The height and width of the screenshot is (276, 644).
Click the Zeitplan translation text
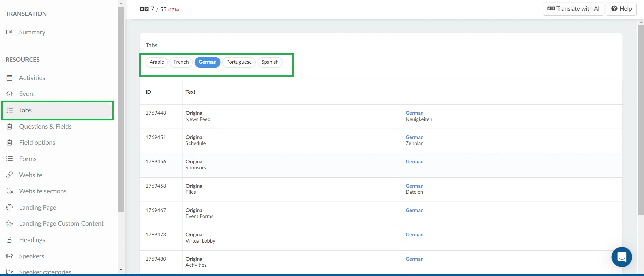pyautogui.click(x=414, y=143)
